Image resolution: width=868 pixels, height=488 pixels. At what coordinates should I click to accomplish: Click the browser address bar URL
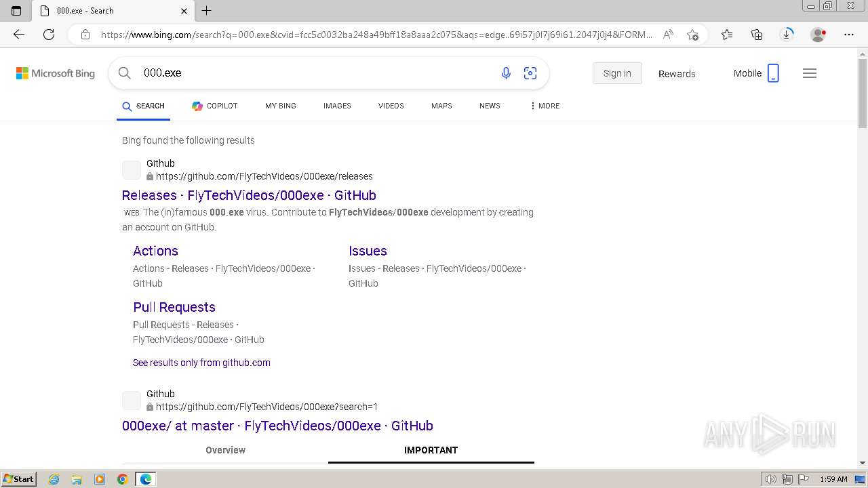click(376, 35)
